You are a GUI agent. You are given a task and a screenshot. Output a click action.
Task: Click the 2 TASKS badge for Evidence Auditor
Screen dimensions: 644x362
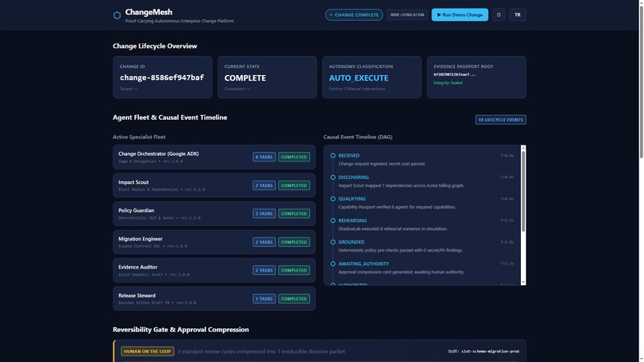[264, 270]
